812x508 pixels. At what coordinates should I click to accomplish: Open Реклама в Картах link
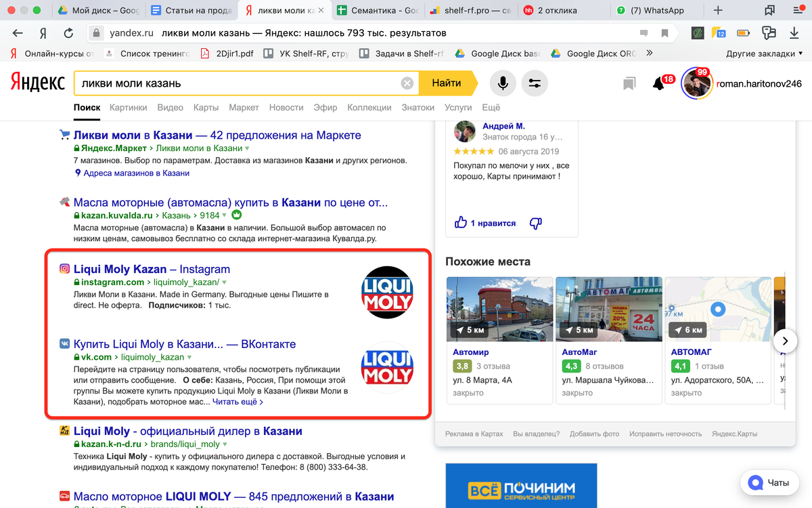point(474,433)
